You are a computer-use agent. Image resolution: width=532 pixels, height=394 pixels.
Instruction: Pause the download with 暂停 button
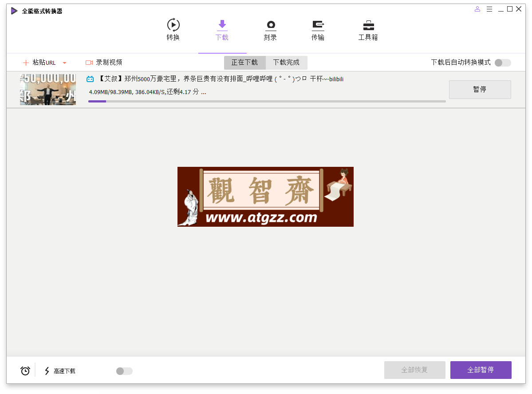[480, 90]
